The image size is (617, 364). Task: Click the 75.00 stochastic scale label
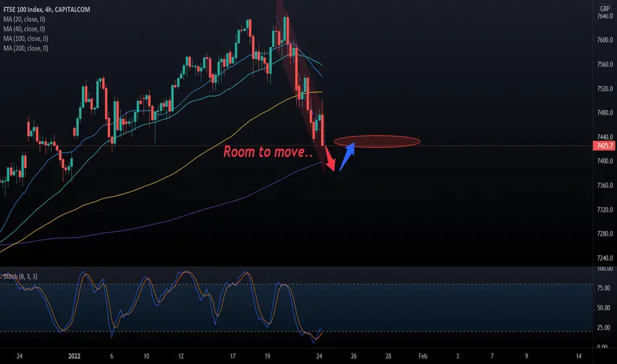tap(604, 288)
